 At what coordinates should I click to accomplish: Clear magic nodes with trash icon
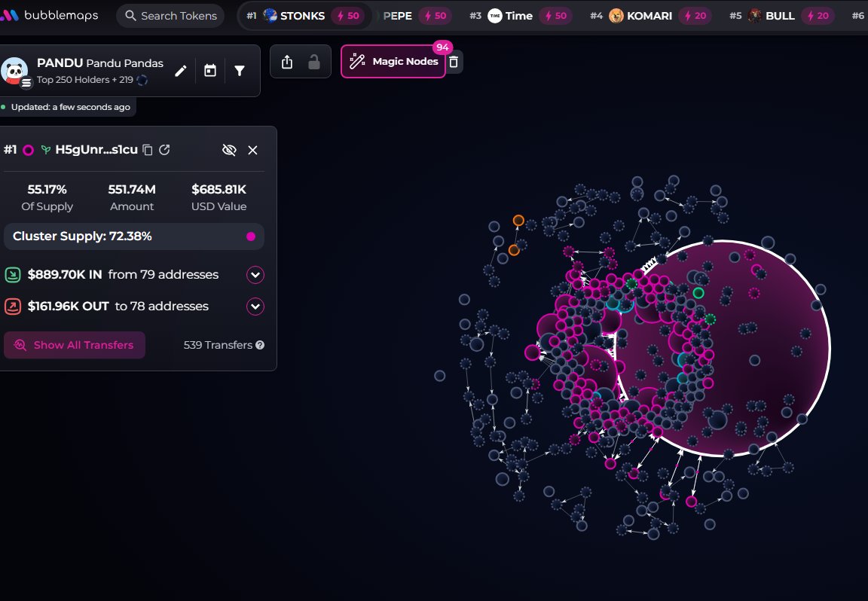pos(454,62)
